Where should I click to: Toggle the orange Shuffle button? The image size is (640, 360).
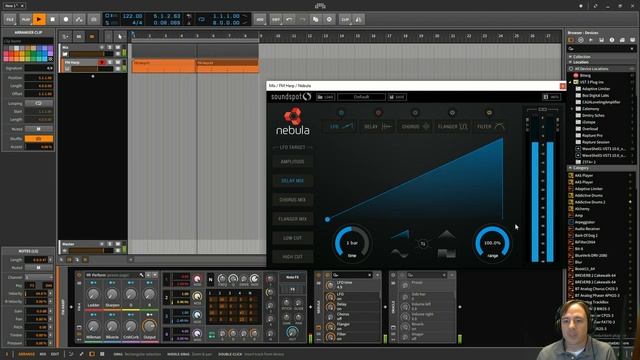pyautogui.click(x=39, y=139)
